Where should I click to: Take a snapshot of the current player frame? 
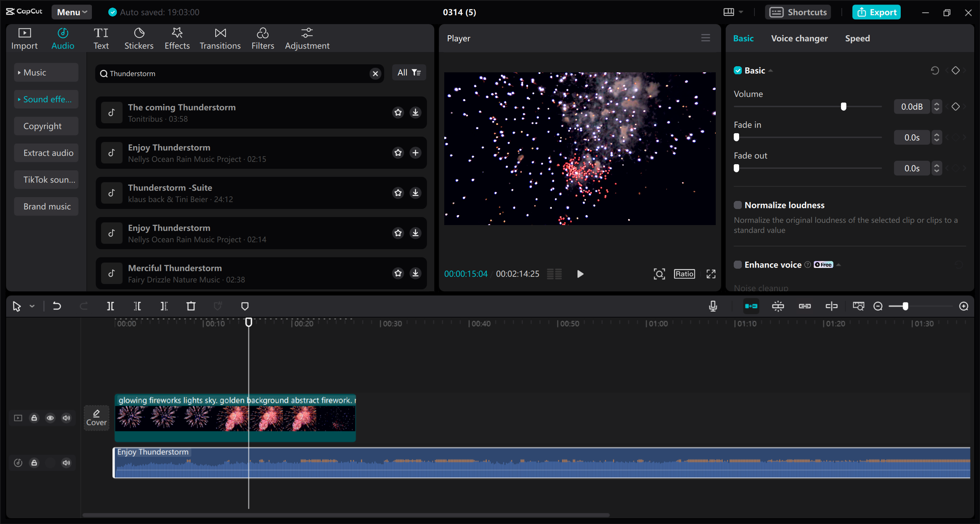(x=659, y=274)
